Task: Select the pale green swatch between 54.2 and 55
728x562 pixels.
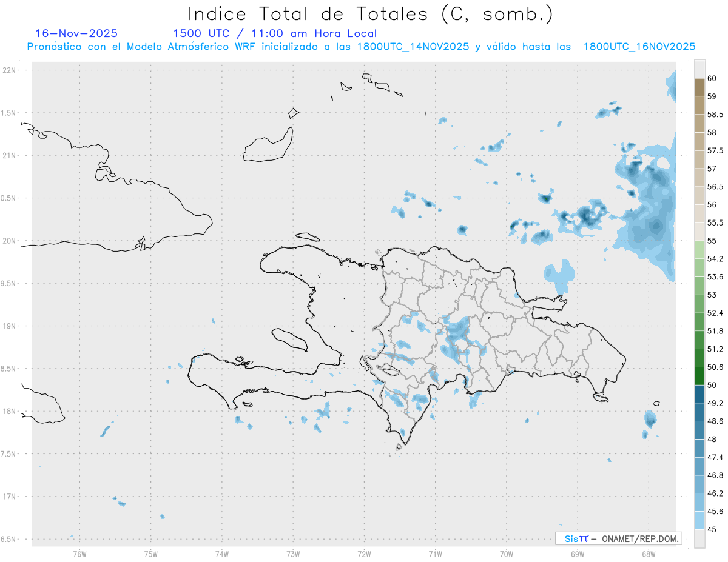Action: click(x=699, y=250)
